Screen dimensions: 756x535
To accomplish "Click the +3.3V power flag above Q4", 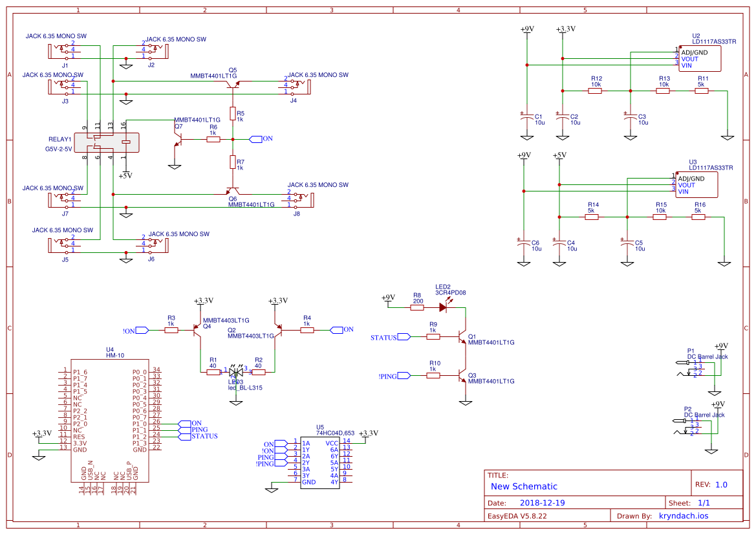I will [x=200, y=300].
